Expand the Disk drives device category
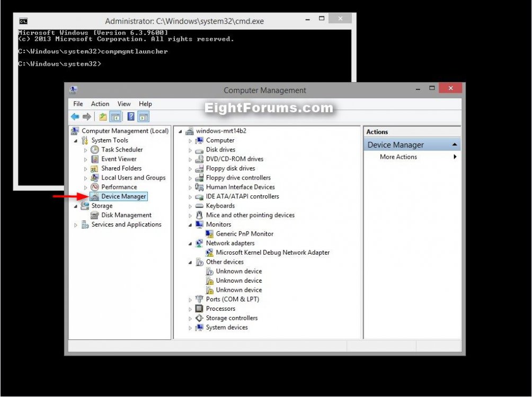The width and height of the screenshot is (532, 397). pyautogui.click(x=191, y=150)
